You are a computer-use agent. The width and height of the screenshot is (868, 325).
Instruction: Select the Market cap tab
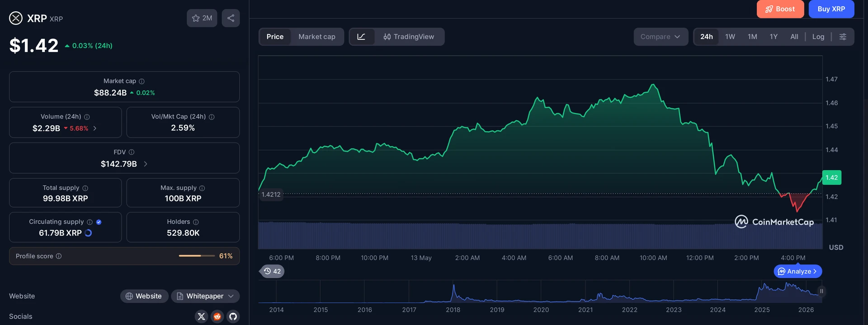tap(317, 37)
